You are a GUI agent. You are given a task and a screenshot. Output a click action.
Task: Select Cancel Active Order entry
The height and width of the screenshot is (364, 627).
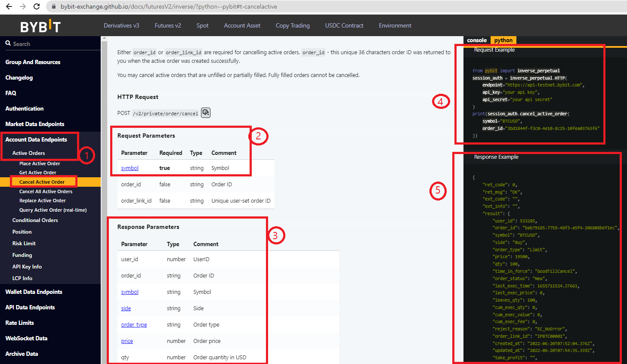pyautogui.click(x=42, y=182)
